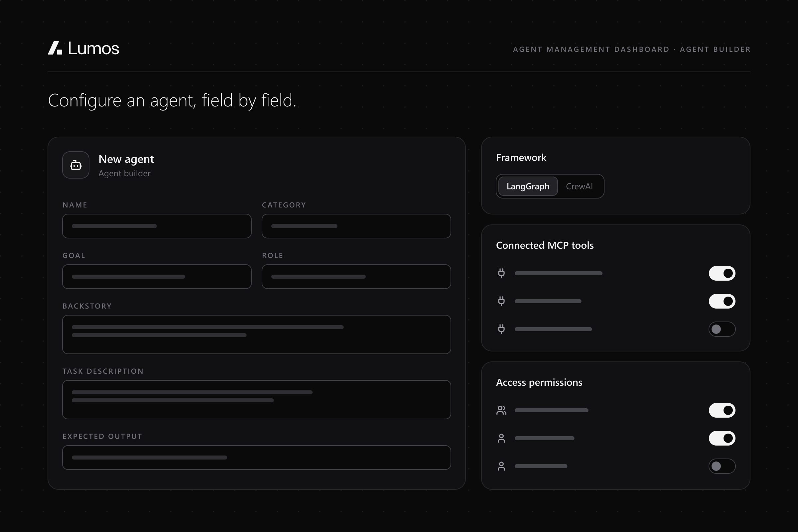Click the New agent title

pyautogui.click(x=126, y=159)
